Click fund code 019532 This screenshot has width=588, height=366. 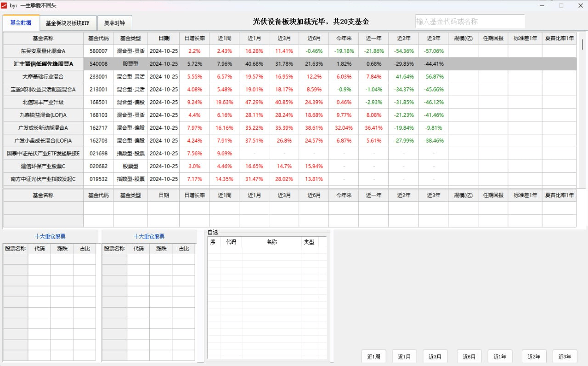[x=98, y=179]
